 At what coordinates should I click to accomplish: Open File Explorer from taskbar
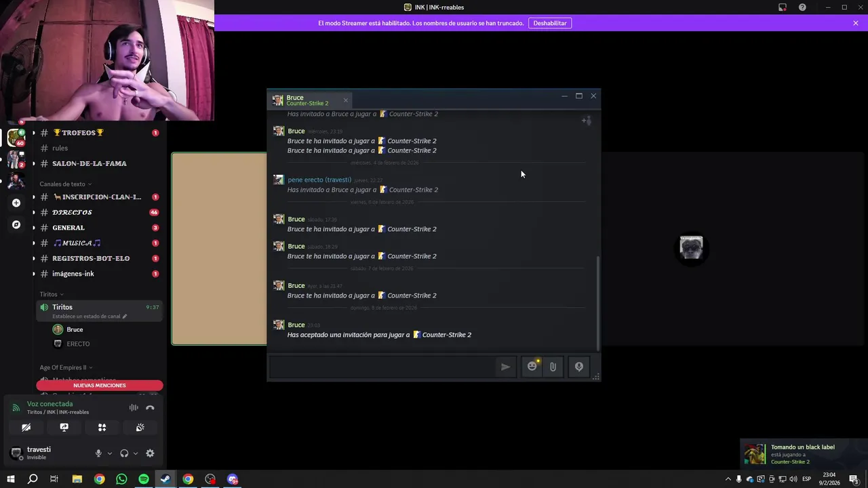(x=77, y=479)
